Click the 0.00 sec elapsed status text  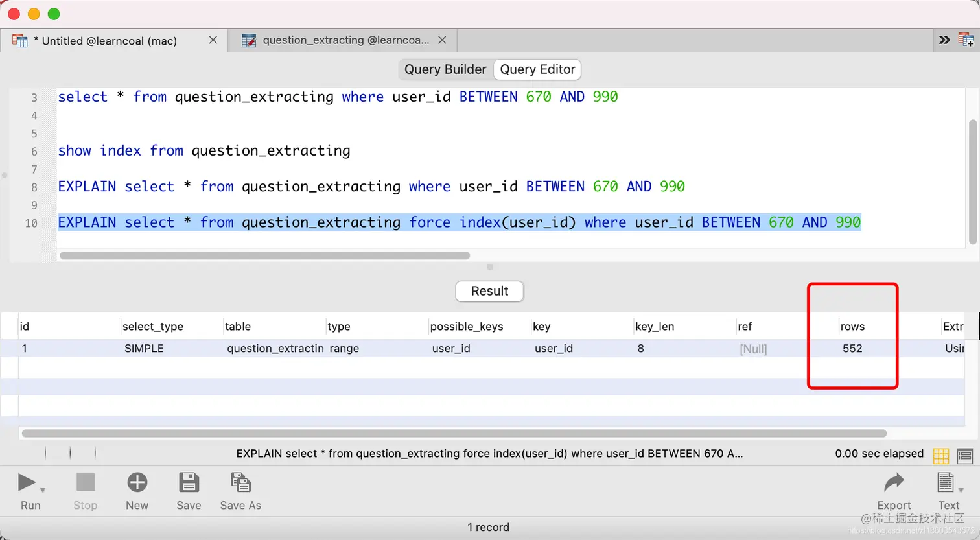(x=879, y=454)
